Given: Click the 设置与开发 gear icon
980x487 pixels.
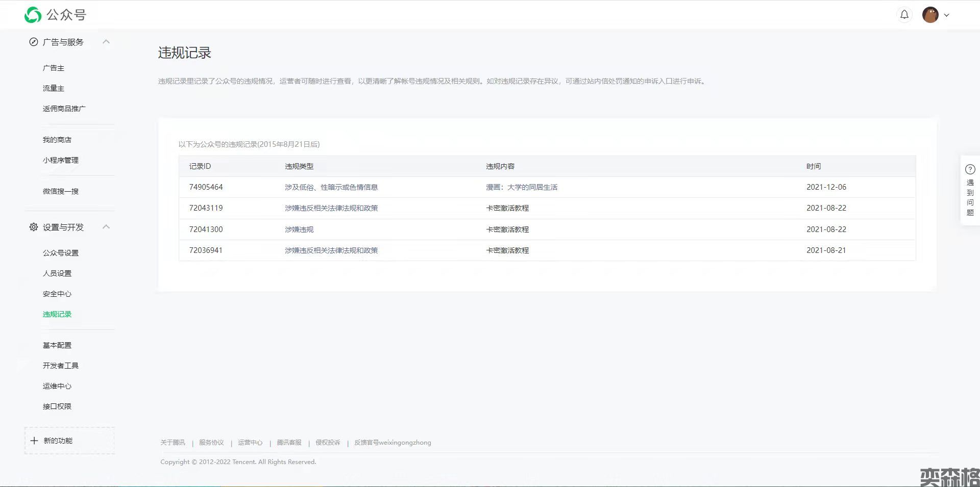Looking at the screenshot, I should (34, 227).
